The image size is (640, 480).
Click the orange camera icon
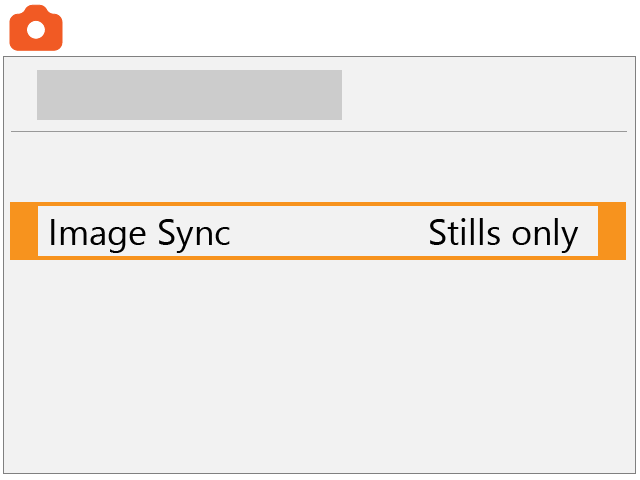(36, 28)
